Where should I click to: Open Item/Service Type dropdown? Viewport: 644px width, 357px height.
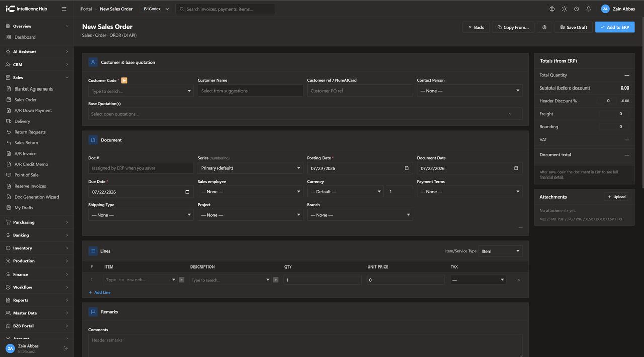501,251
